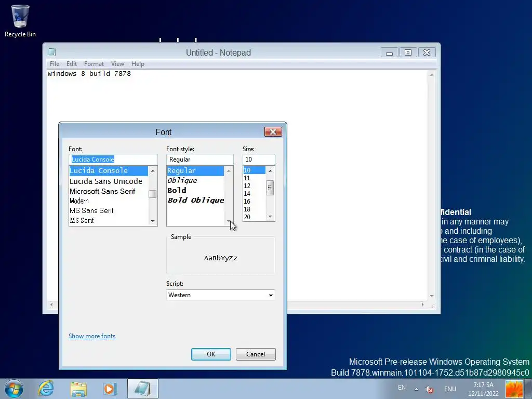Click the Show desktop strip on taskbar
Viewport: 532px width, 399px height.
(528, 389)
